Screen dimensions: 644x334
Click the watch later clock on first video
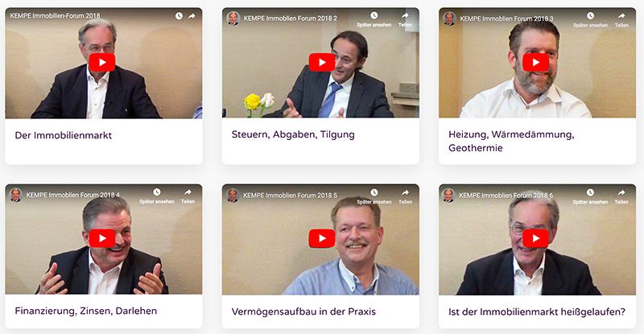point(179,16)
